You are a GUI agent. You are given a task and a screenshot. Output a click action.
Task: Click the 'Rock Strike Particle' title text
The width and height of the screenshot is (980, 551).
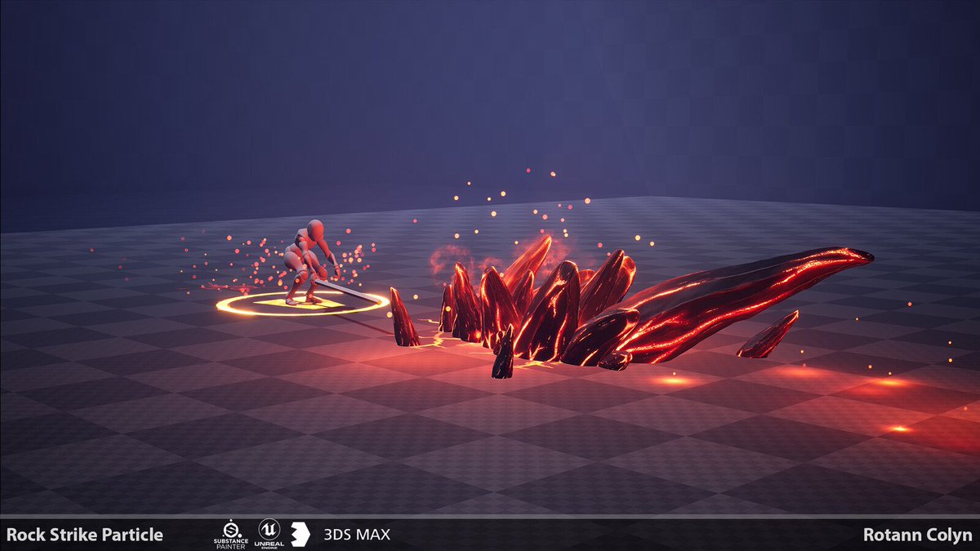[85, 535]
